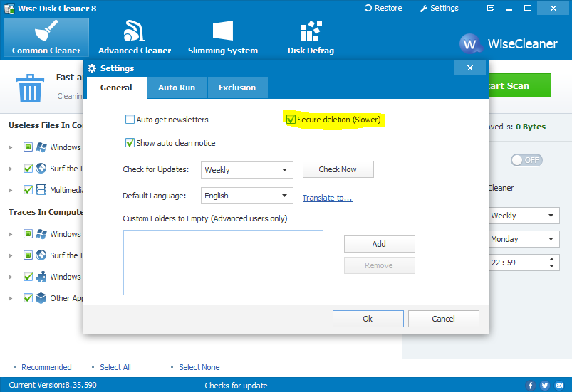This screenshot has height=392, width=572.
Task: Expand Surf the Internet under Traces In Computer
Action: tap(10, 255)
